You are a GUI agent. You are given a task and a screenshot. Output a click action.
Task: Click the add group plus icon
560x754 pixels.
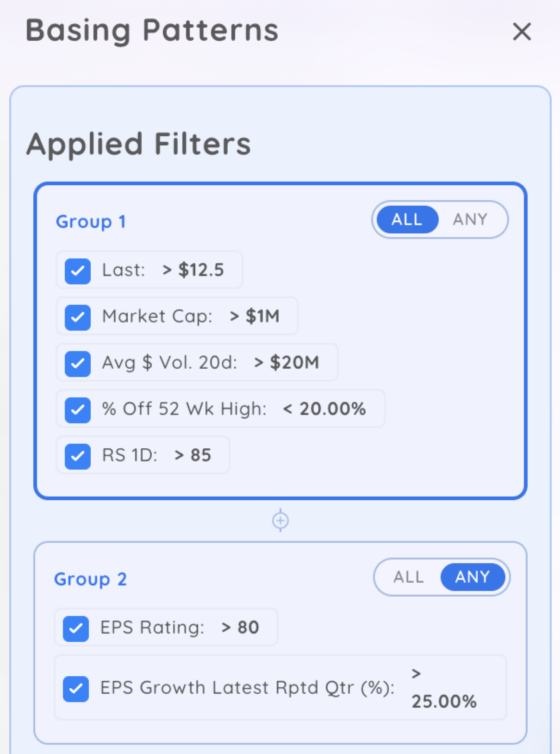coord(280,521)
